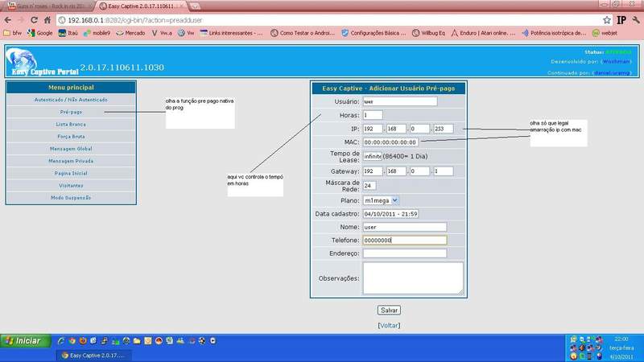Select the Easy Captive taskbar window button
Image resolution: width=644 pixels, height=362 pixels.
point(94,356)
